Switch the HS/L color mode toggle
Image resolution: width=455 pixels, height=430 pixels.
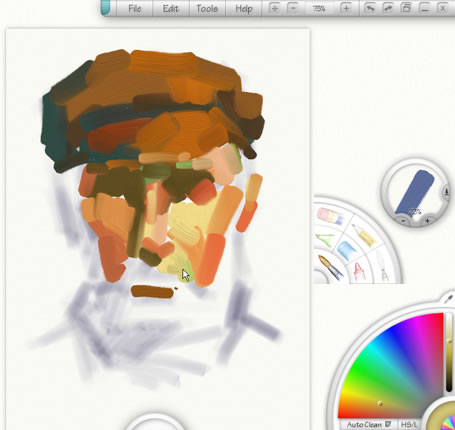click(408, 425)
